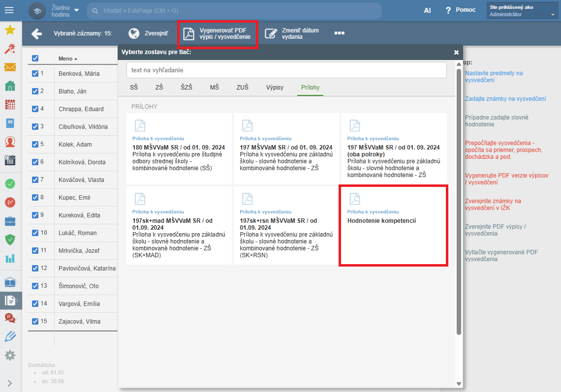
Task: Select the ZŠ tab
Action: 159,87
